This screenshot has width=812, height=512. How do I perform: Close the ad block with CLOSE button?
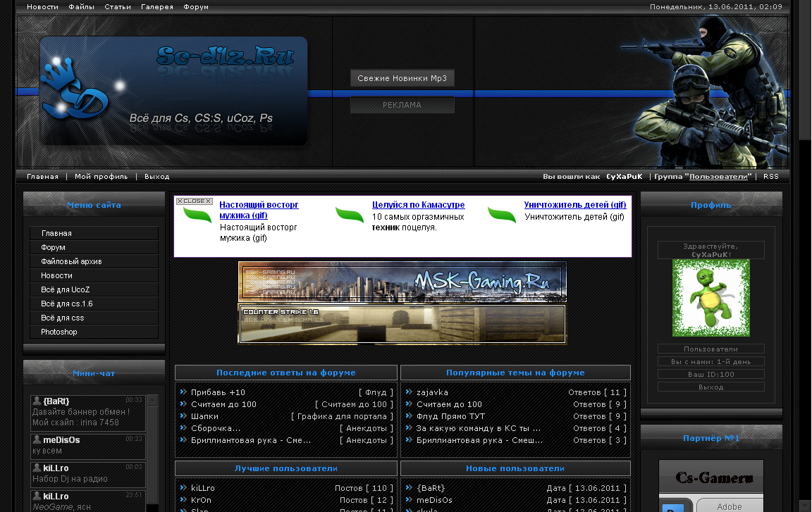point(195,201)
